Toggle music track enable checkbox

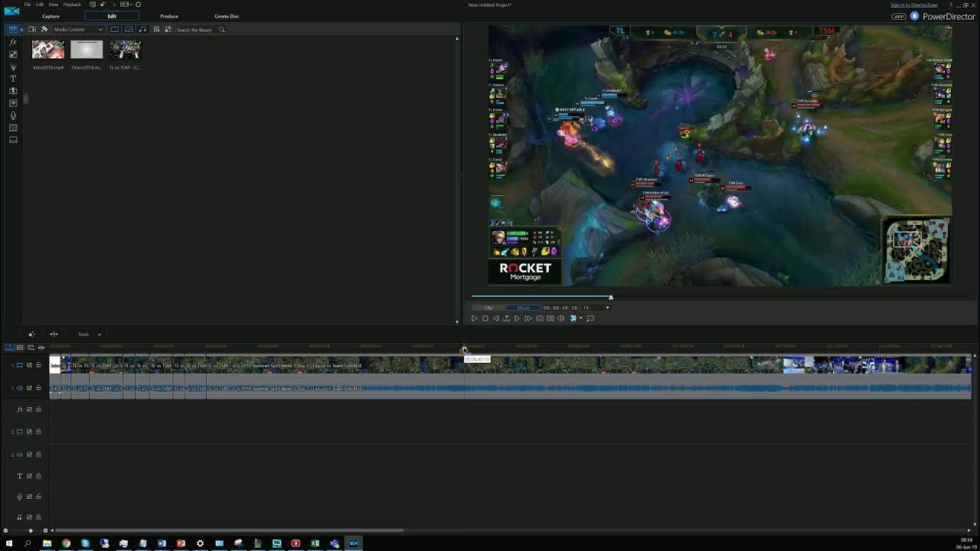(x=29, y=517)
